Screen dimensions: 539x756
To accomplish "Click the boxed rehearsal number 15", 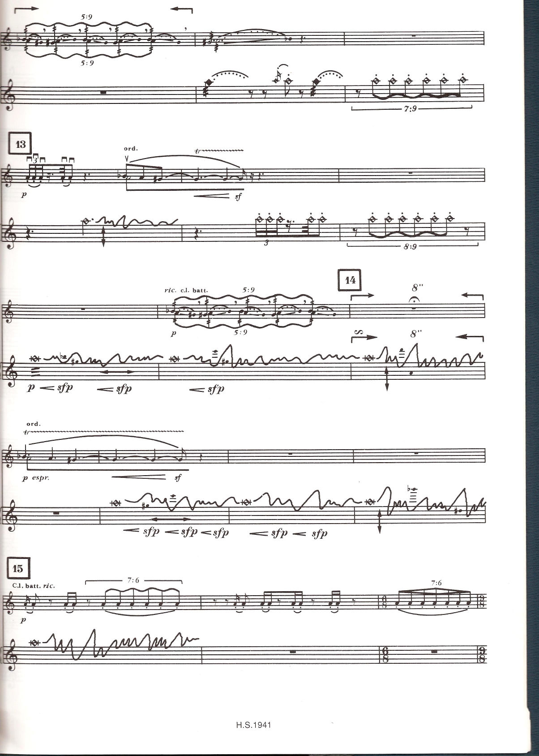I will 18,569.
